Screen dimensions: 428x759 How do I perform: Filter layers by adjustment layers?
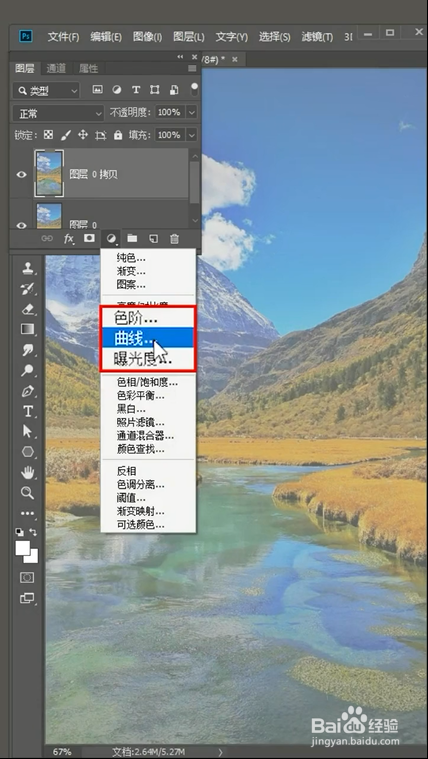117,90
